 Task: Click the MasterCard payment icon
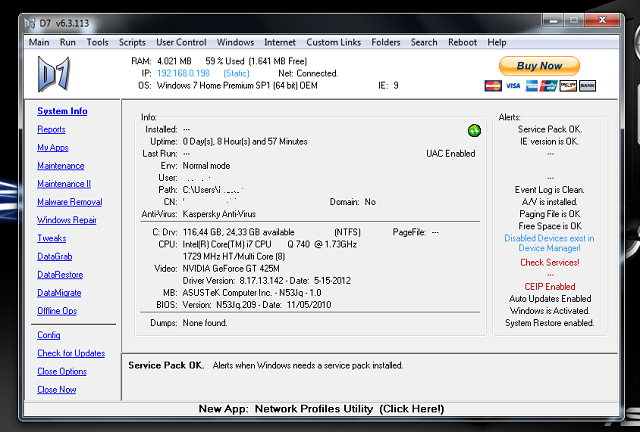click(x=493, y=86)
